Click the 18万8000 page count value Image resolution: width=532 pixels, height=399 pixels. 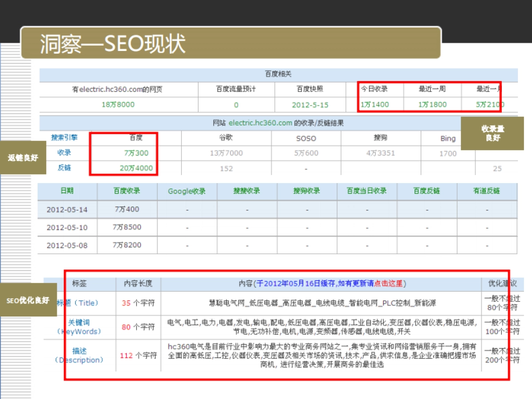click(x=118, y=105)
